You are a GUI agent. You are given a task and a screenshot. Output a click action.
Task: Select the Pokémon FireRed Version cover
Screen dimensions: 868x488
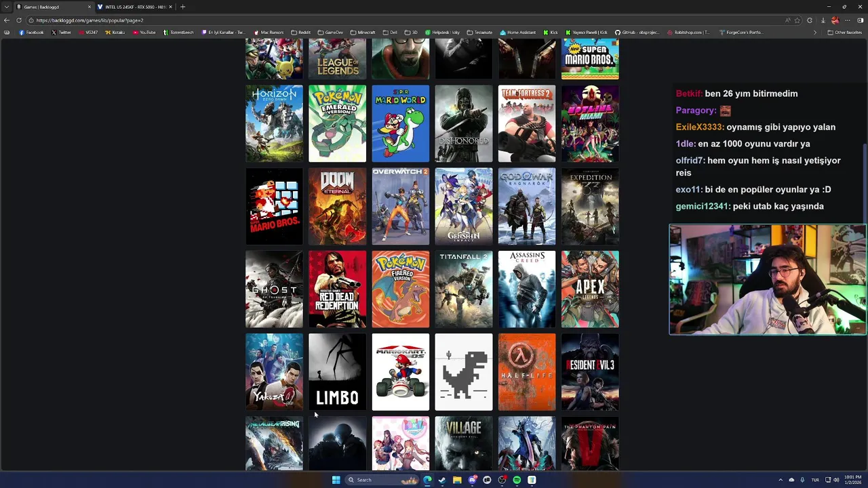click(x=400, y=289)
